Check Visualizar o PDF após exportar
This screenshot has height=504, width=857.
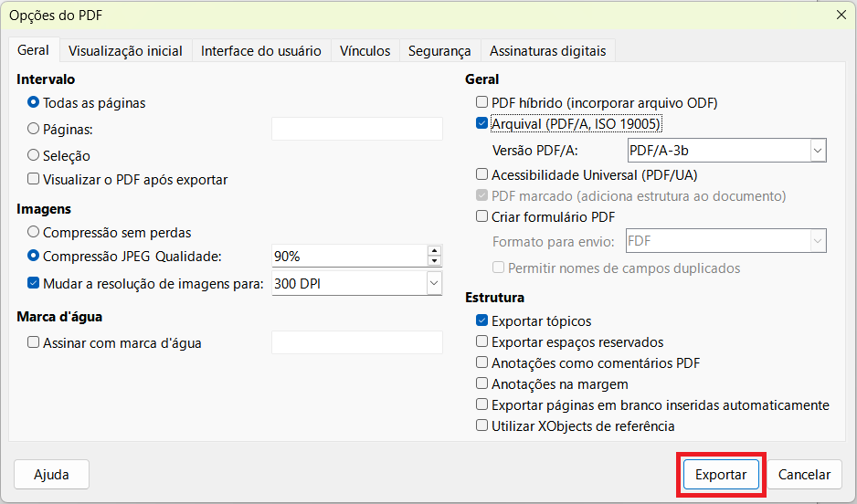click(x=34, y=180)
